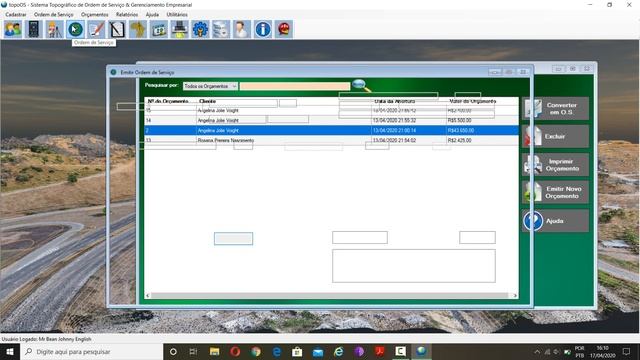Open the Utilitários menu
The width and height of the screenshot is (640, 360).
[177, 14]
